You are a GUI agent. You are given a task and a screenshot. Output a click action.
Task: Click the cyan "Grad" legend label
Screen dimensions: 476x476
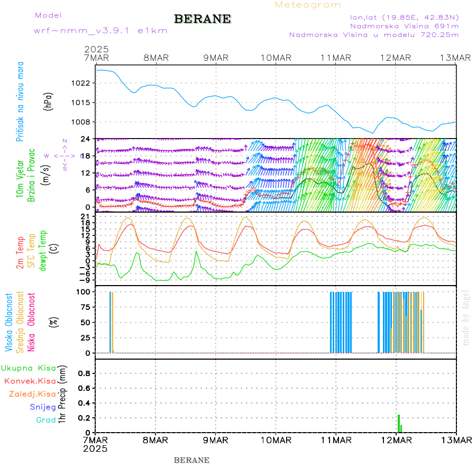point(46,420)
